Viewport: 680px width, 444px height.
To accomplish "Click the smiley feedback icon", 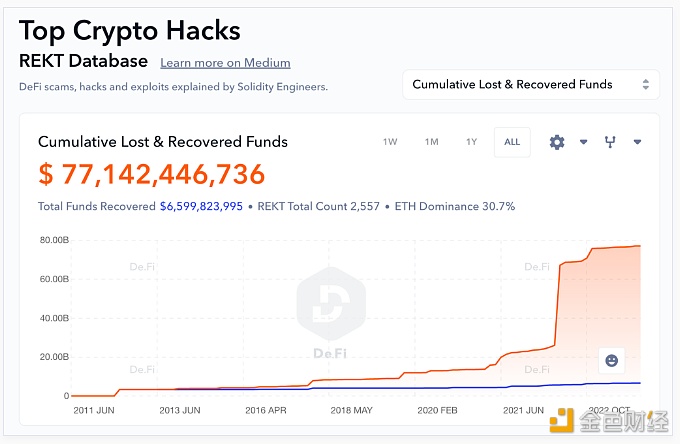I will 611,360.
